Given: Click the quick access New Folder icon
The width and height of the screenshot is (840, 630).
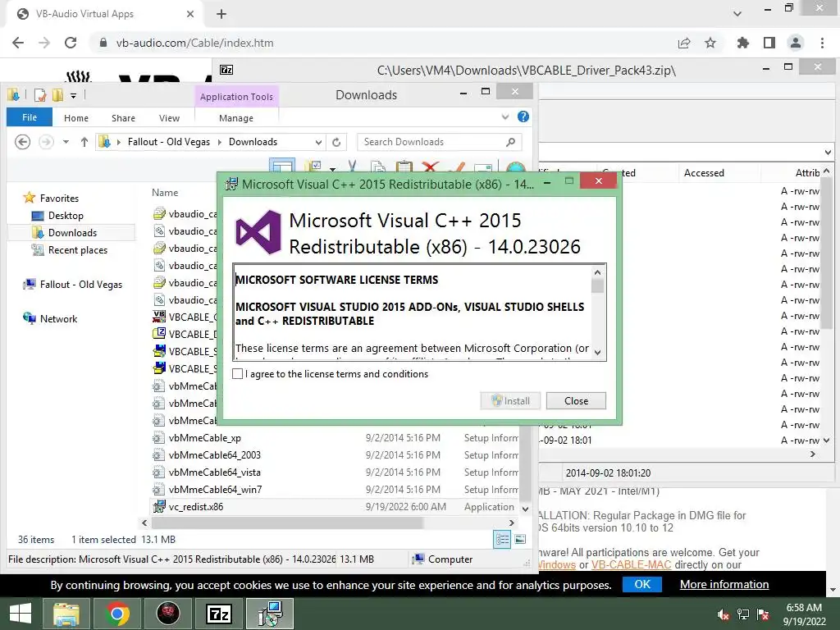Looking at the screenshot, I should click(x=58, y=95).
